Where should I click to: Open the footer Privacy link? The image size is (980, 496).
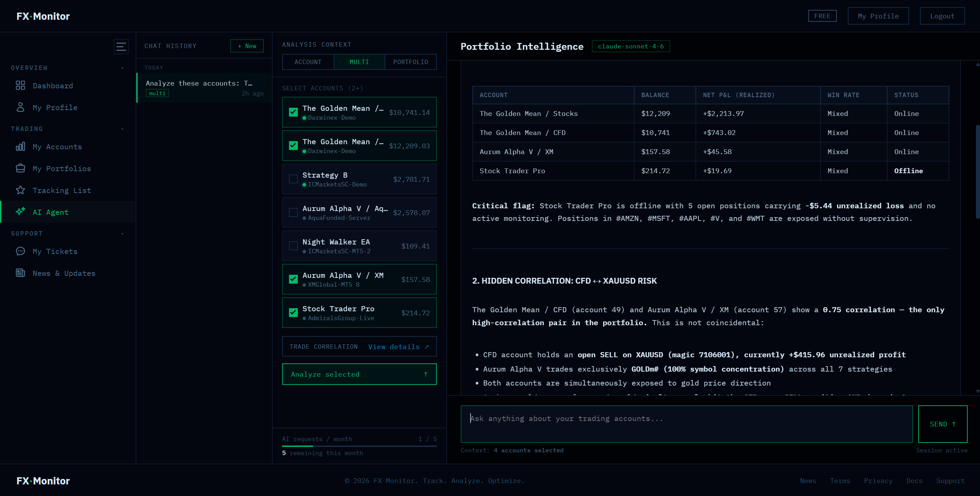878,481
